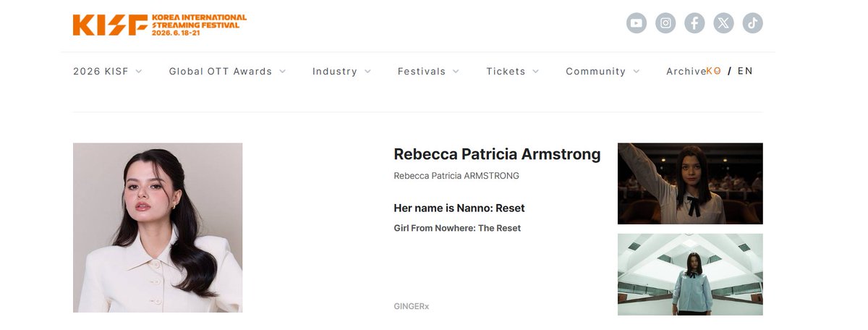Image resolution: width=868 pixels, height=330 pixels.
Task: Open the Archive menu item
Action: pyautogui.click(x=686, y=71)
